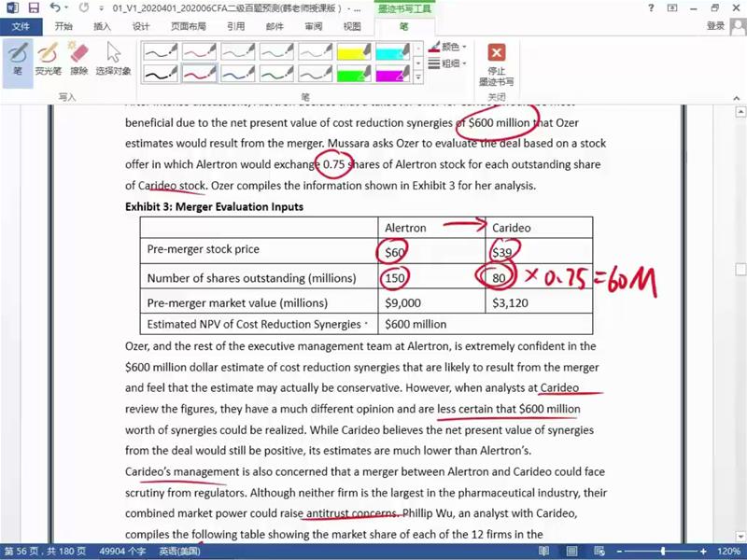This screenshot has height=560, width=747.
Task: Select the magenta highlighter swatch
Action: pyautogui.click(x=392, y=74)
